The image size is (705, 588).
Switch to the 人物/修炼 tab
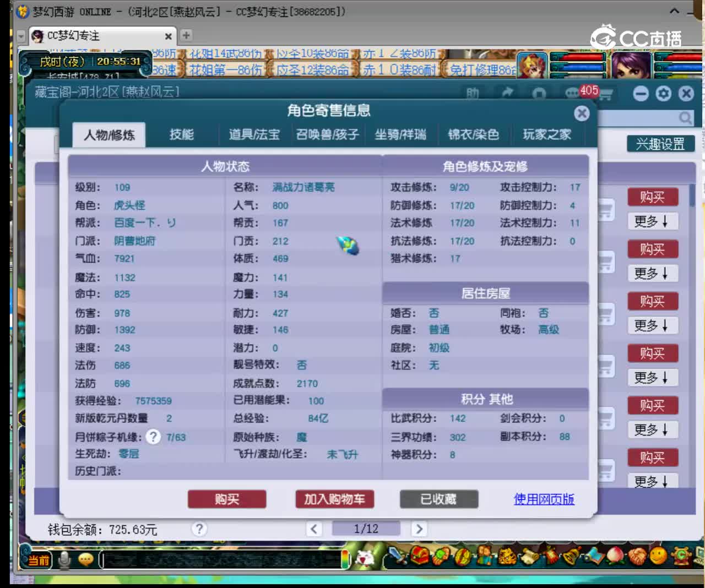109,134
